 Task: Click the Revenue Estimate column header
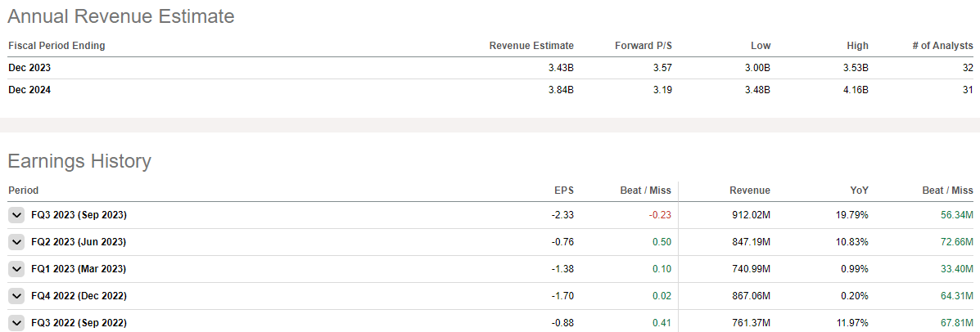click(x=531, y=46)
